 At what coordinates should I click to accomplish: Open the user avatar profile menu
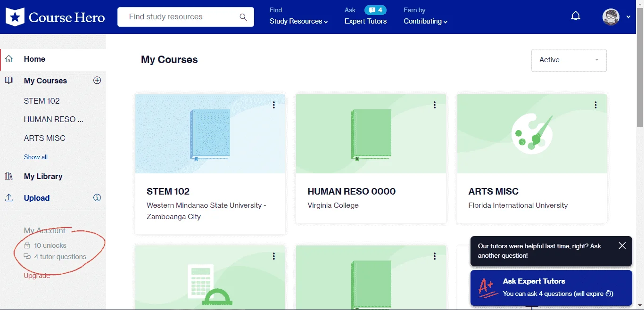611,17
